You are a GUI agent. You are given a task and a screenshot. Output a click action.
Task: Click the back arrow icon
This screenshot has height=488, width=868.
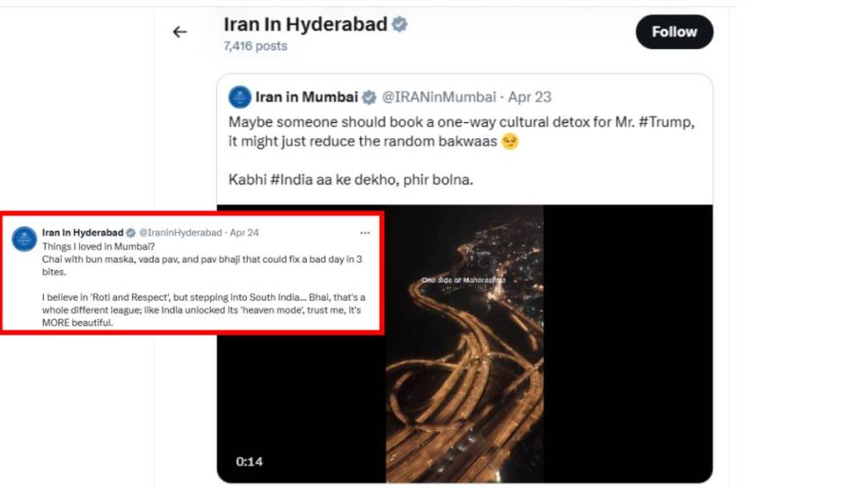pyautogui.click(x=180, y=32)
